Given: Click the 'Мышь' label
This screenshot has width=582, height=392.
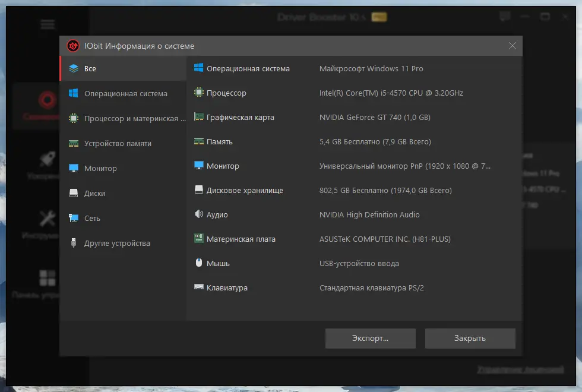Looking at the screenshot, I should click(x=219, y=264).
